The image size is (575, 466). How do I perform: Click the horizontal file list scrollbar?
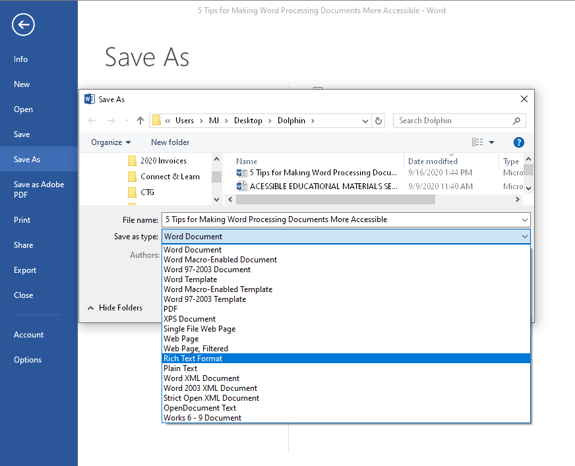click(335, 199)
